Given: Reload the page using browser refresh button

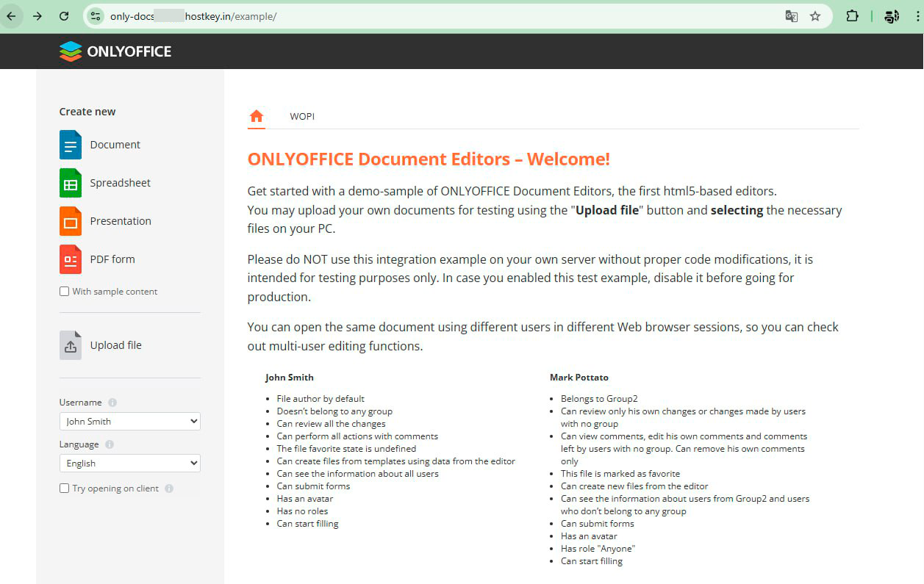Looking at the screenshot, I should [64, 16].
